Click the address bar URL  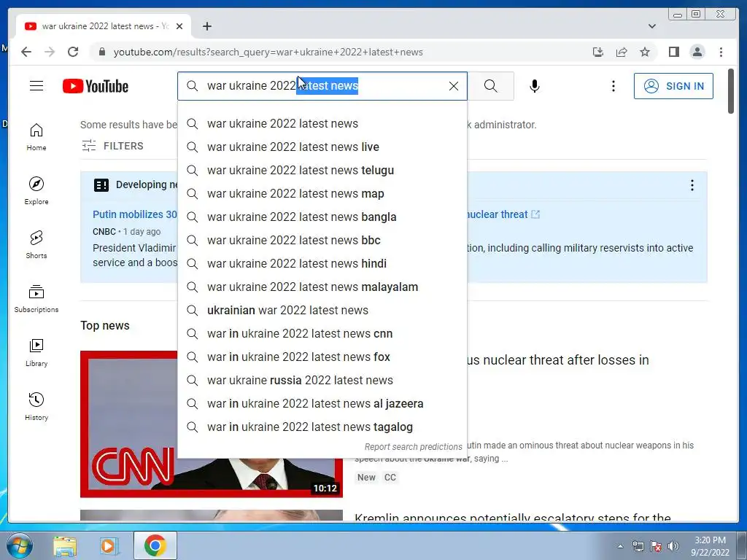[268, 52]
